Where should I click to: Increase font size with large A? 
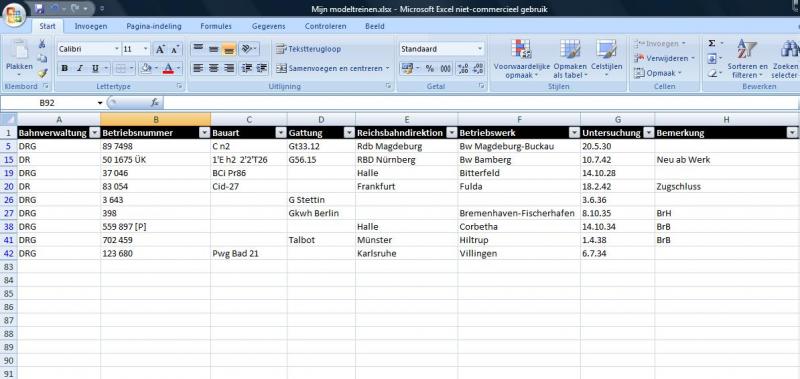pyautogui.click(x=160, y=49)
